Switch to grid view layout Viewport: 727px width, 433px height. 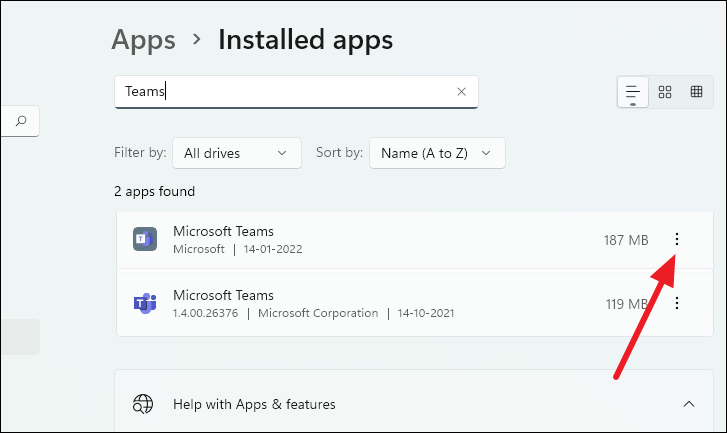pos(665,92)
